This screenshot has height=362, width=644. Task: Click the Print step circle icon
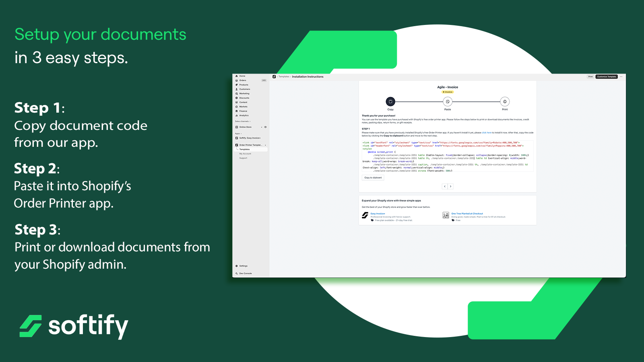505,102
